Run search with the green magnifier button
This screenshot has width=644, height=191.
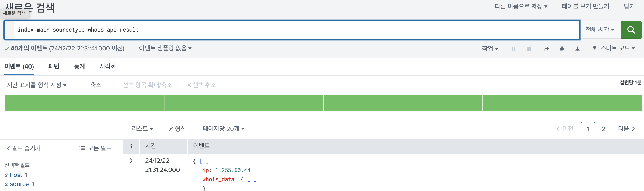[631, 30]
